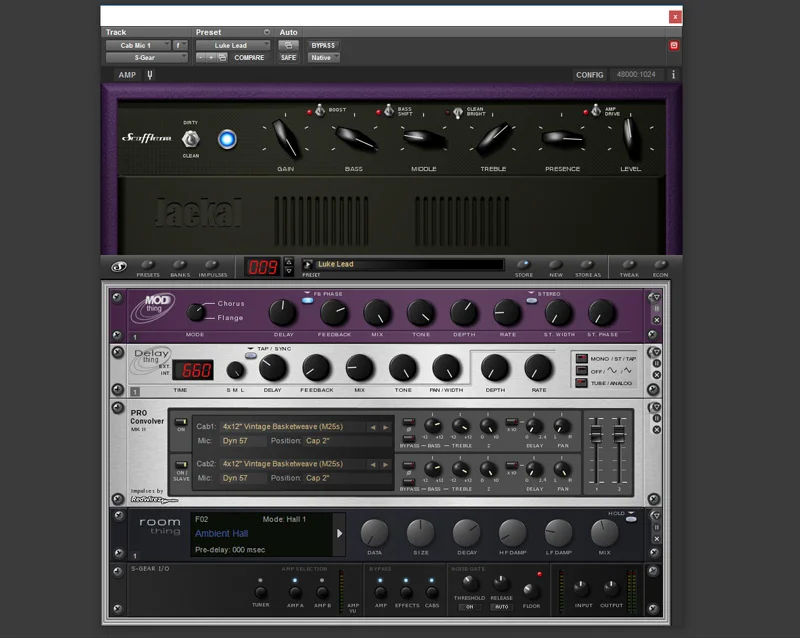Screen dimensions: 800x638
Task: Expand the Delay Thing unit menu triangle
Action: coord(656,352)
